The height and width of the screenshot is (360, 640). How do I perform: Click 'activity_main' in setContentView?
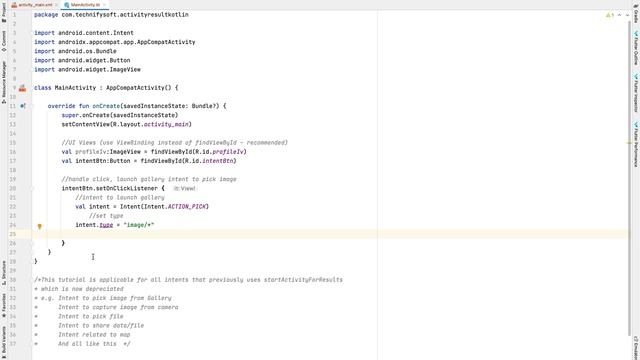[166, 124]
